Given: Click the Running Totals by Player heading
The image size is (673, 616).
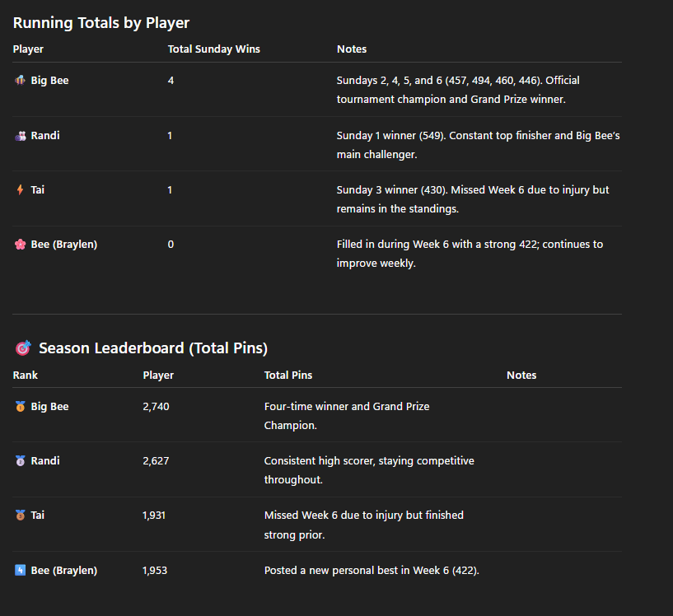Looking at the screenshot, I should pos(101,23).
